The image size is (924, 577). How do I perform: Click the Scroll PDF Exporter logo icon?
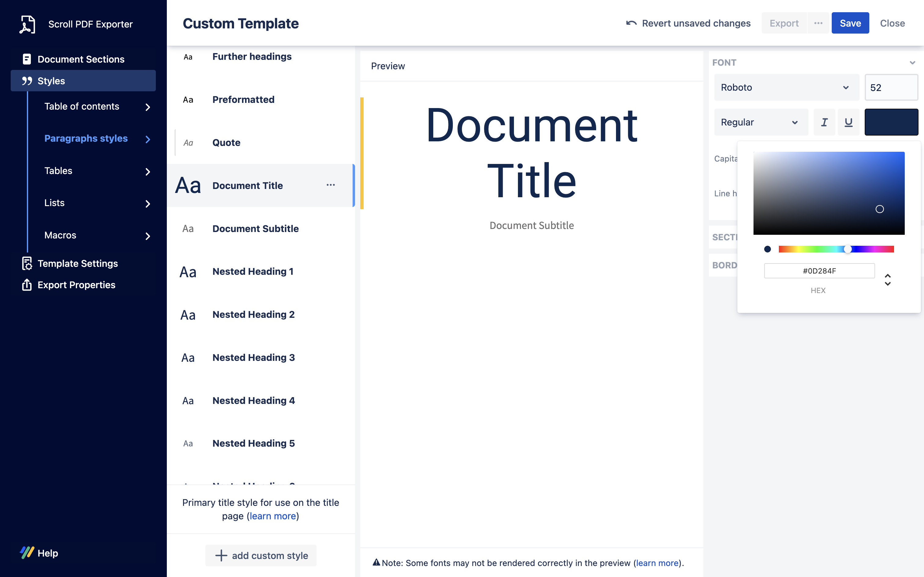pos(27,24)
